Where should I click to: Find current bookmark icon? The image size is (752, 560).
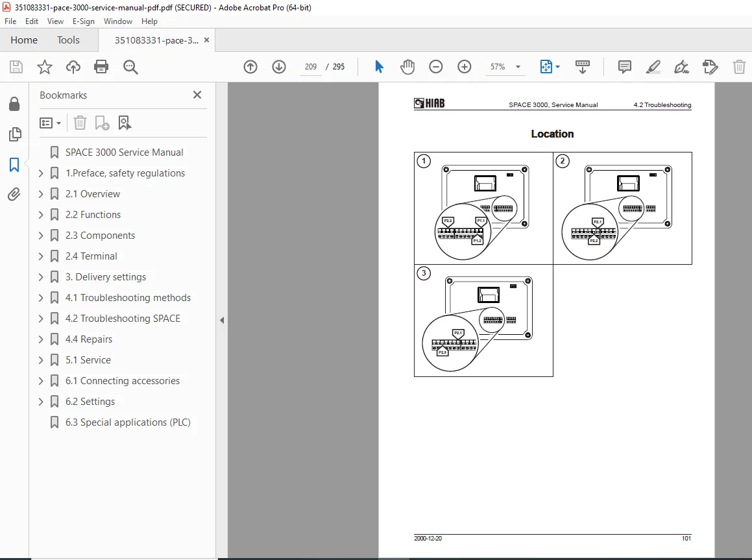[125, 123]
